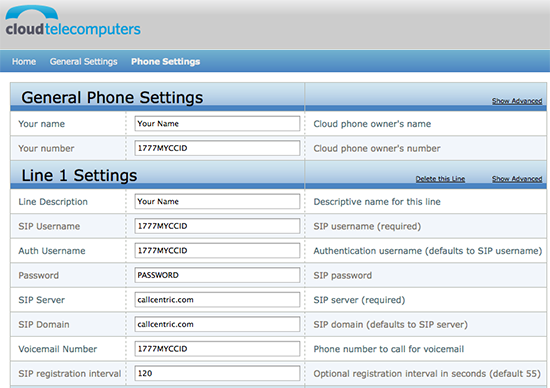Click the cloudtelecomputers logo

click(x=73, y=22)
